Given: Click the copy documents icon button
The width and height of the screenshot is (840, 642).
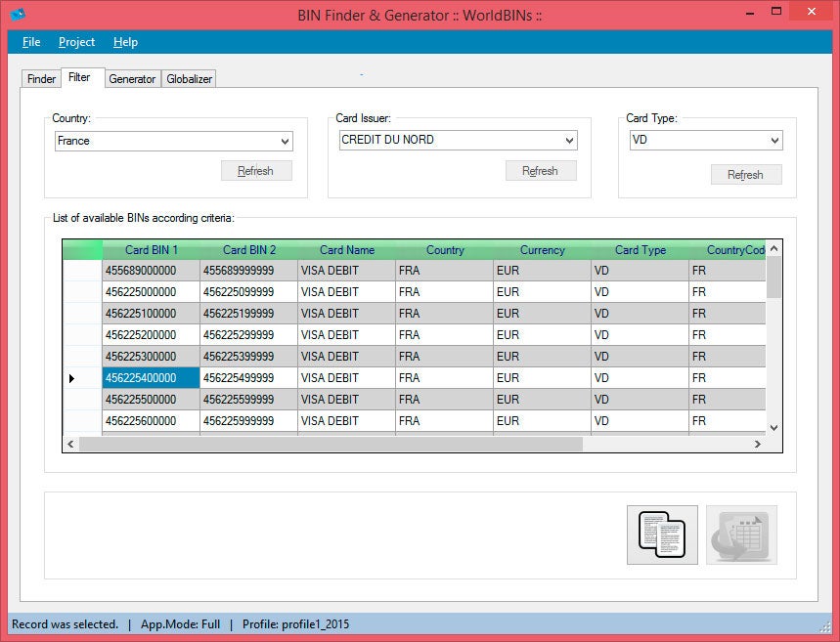Looking at the screenshot, I should pyautogui.click(x=662, y=535).
